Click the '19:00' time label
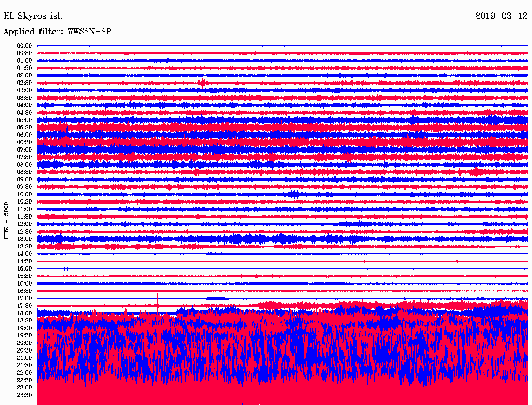This screenshot has width=532, height=405. [x=24, y=328]
